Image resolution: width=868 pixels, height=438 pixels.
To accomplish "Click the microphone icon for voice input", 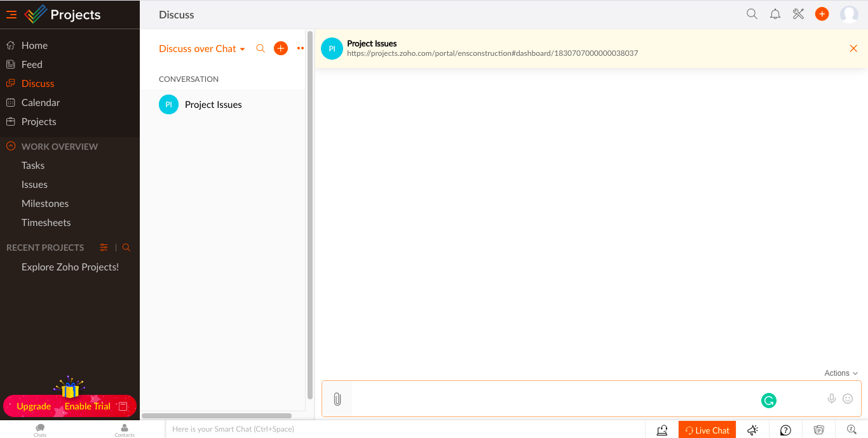I will coord(831,399).
